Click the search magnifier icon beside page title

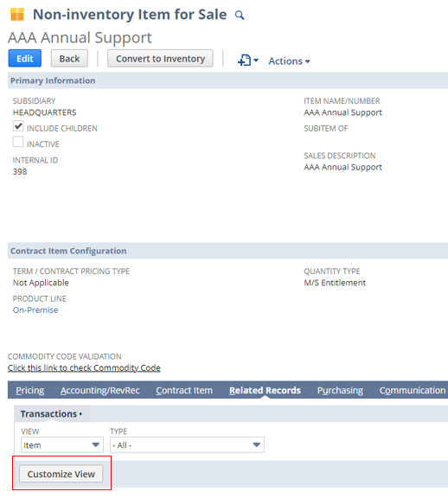click(240, 15)
